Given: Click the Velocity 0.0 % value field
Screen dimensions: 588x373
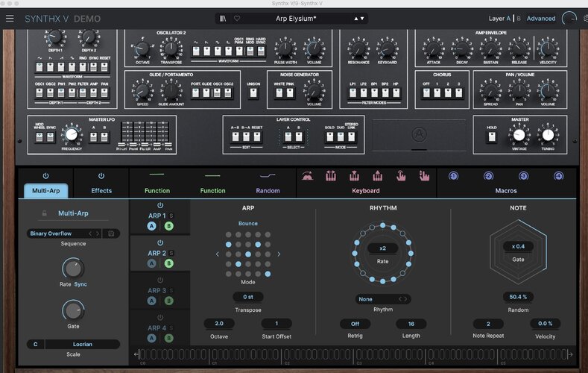Looking at the screenshot, I should point(545,324).
